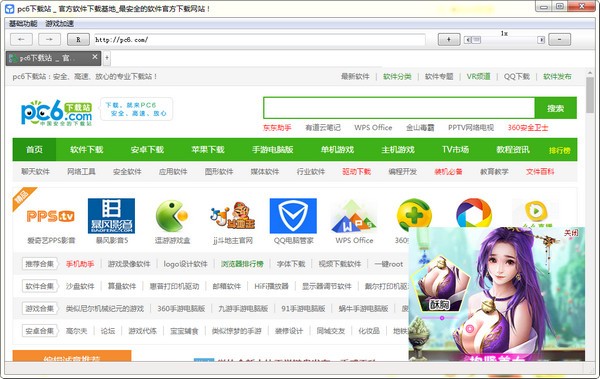This screenshot has width=600, height=379.
Task: Click 360手游电脑版 link
Action: 181,308
